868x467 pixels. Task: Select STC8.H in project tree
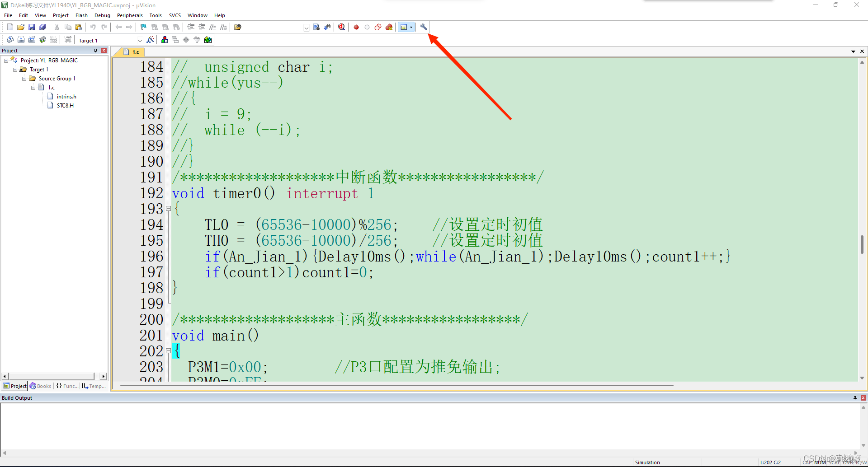click(x=65, y=106)
